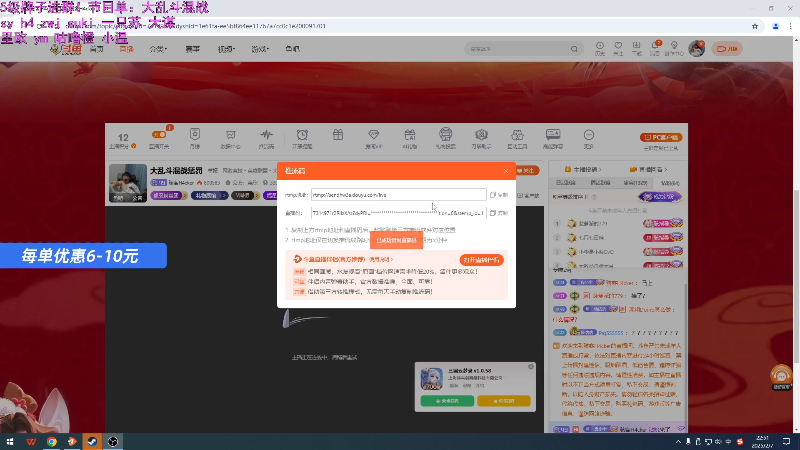Click the orange start streaming button
Viewport: 800px width, 450px height.
[727, 49]
